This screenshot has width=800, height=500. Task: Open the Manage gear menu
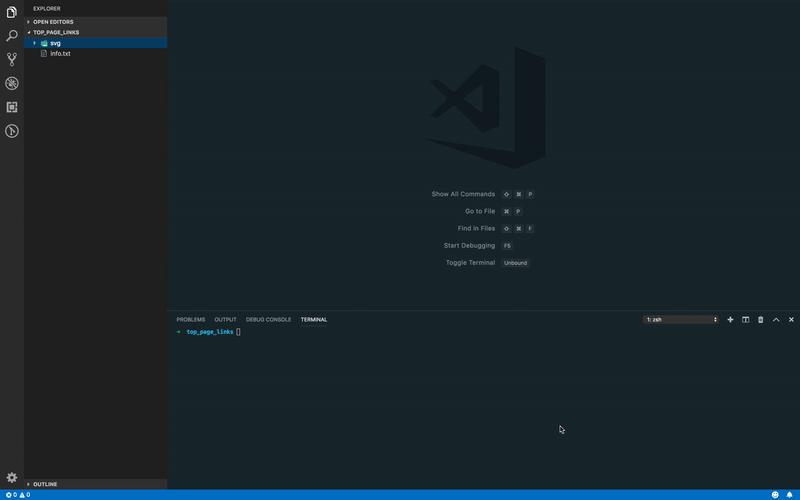tap(12, 478)
